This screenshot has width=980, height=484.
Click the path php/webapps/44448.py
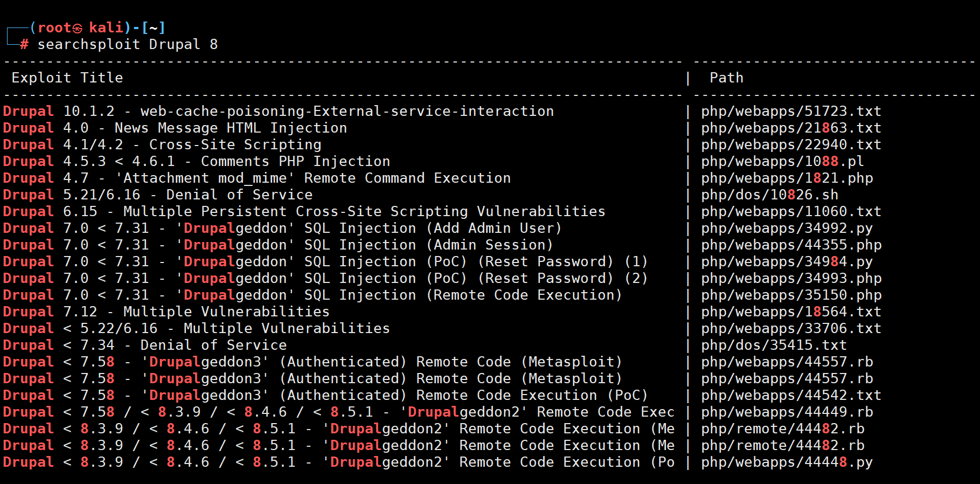click(x=787, y=462)
